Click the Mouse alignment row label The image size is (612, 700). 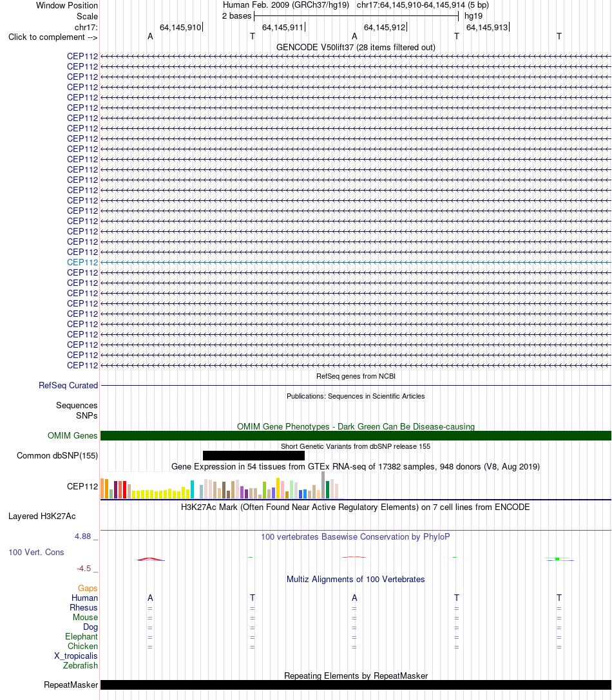click(85, 618)
